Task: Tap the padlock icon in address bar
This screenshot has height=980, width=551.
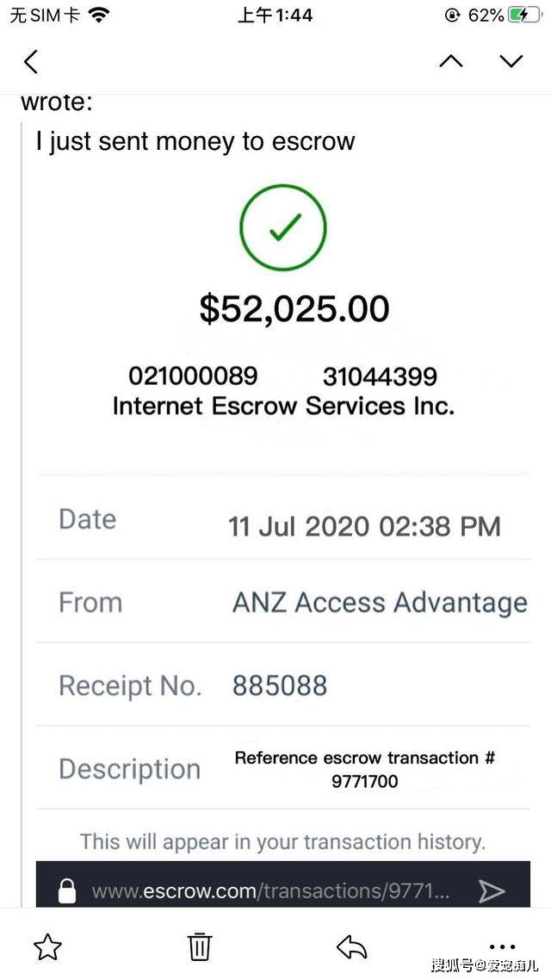Action: [67, 890]
